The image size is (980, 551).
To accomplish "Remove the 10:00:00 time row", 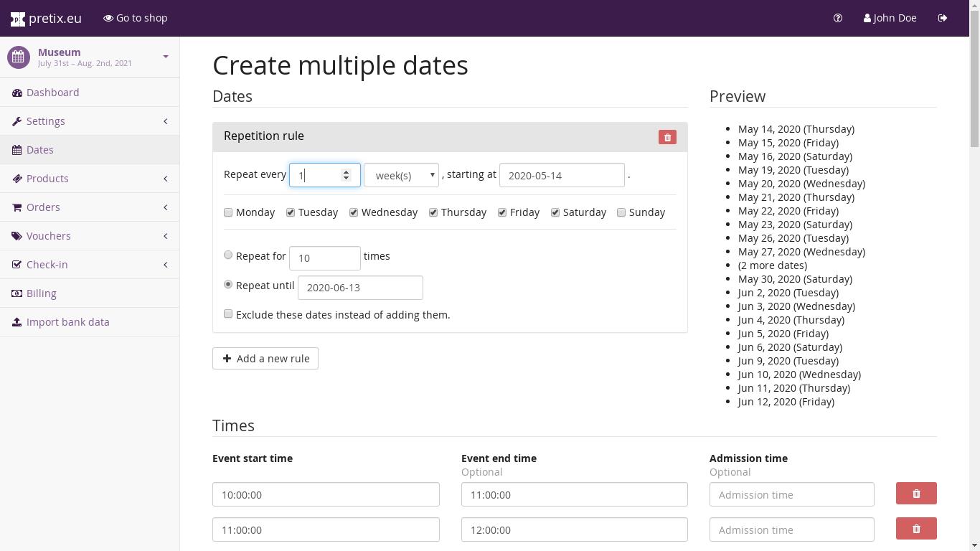I will point(916,494).
